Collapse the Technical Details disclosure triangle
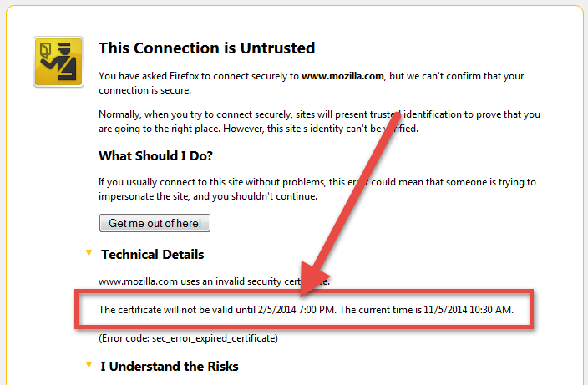 point(89,253)
